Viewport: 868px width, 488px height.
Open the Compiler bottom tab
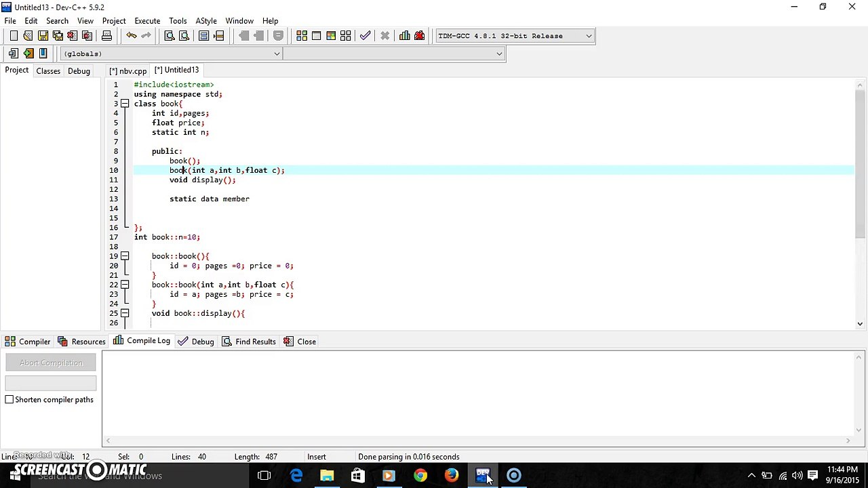click(x=27, y=342)
